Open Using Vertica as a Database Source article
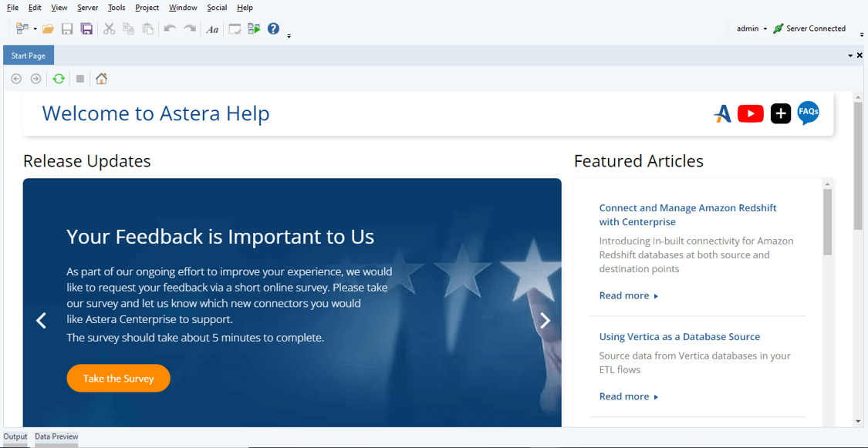 pos(679,337)
